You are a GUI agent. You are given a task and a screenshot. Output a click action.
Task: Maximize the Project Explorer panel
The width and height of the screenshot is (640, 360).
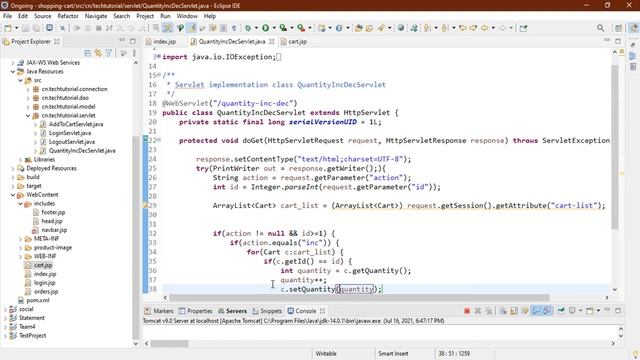click(x=133, y=41)
